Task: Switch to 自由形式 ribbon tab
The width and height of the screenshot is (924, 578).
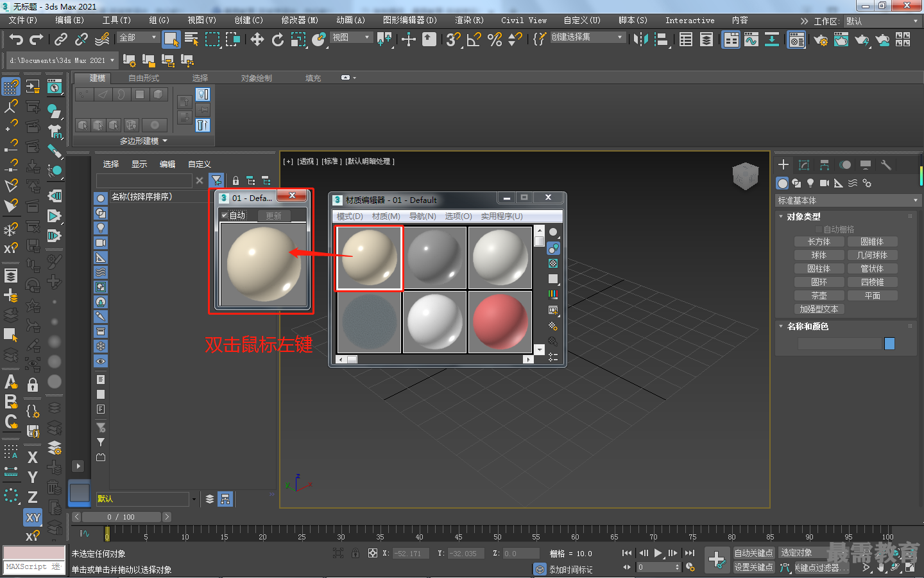Action: (x=143, y=78)
